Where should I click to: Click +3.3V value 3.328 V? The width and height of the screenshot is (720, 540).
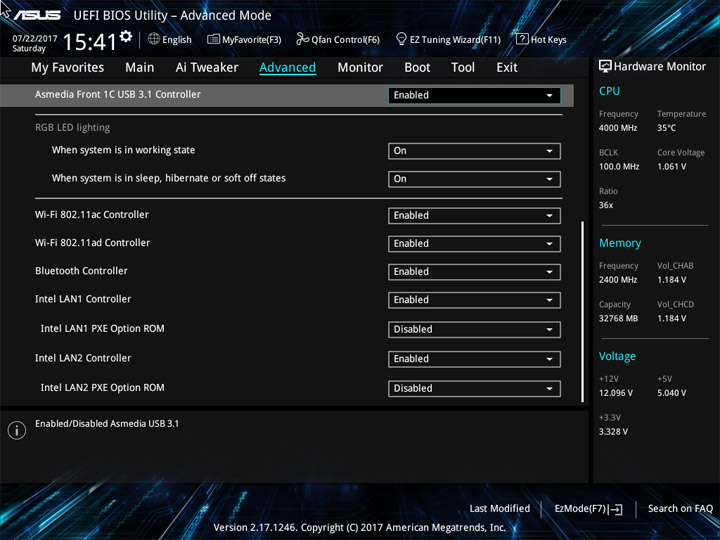tap(613, 432)
